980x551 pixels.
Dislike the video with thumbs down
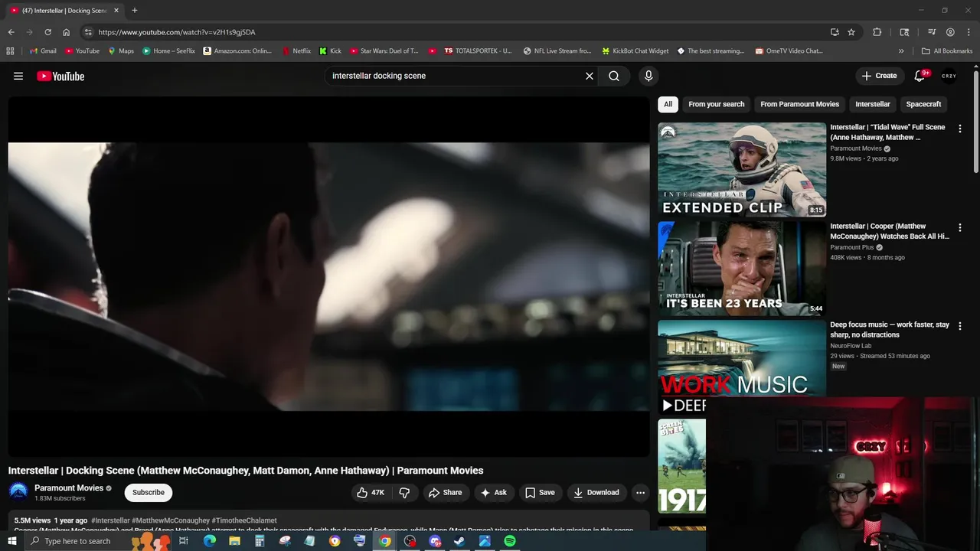tap(405, 493)
